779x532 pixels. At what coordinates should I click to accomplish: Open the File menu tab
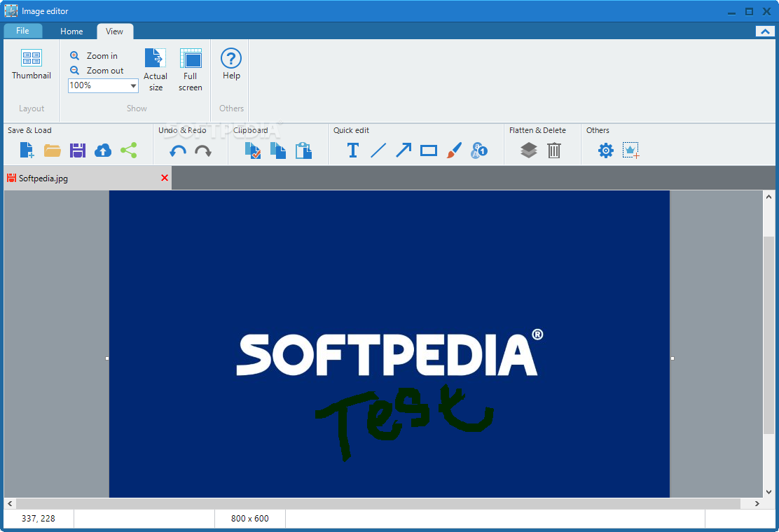click(x=23, y=31)
